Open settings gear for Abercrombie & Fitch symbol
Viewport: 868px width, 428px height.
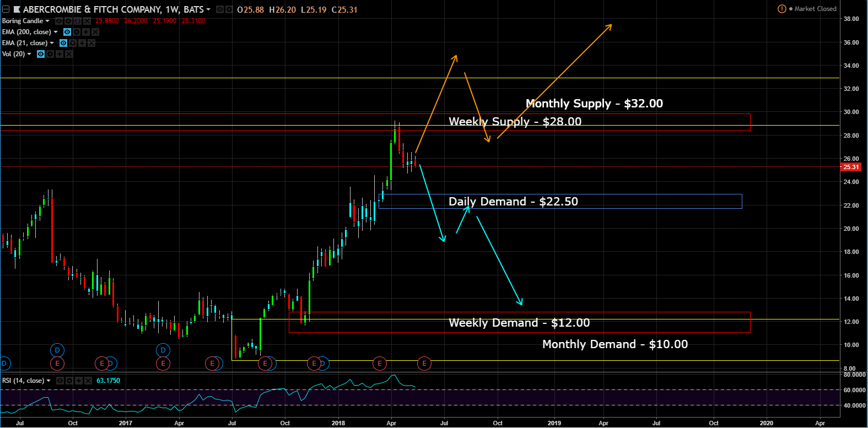229,9
